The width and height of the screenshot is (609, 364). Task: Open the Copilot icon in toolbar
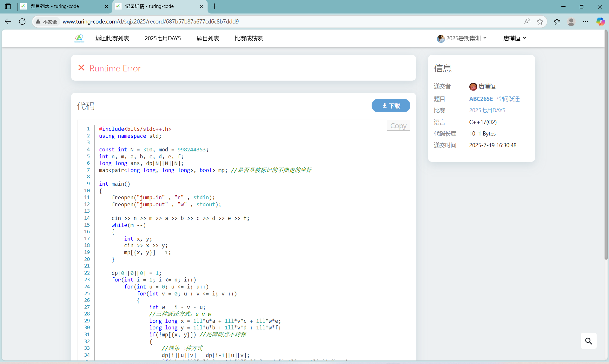click(x=600, y=22)
